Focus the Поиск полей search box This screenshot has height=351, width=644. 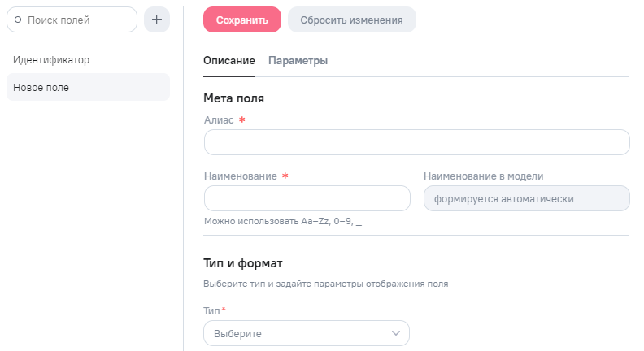77,19
